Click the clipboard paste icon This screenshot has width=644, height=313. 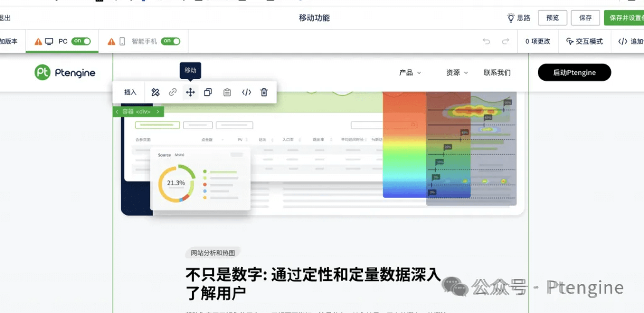click(x=227, y=92)
